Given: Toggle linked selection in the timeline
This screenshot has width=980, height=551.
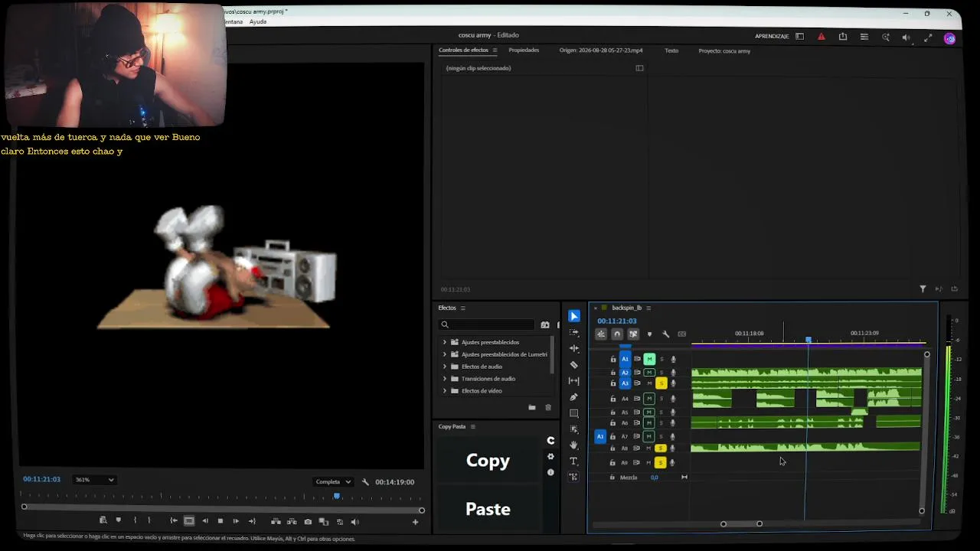Looking at the screenshot, I should [x=633, y=334].
